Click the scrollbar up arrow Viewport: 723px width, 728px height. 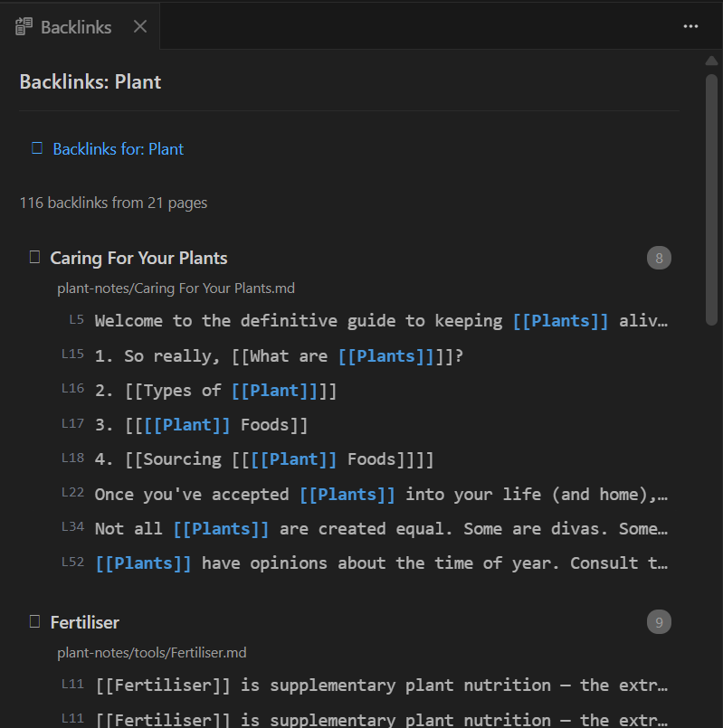coord(711,61)
